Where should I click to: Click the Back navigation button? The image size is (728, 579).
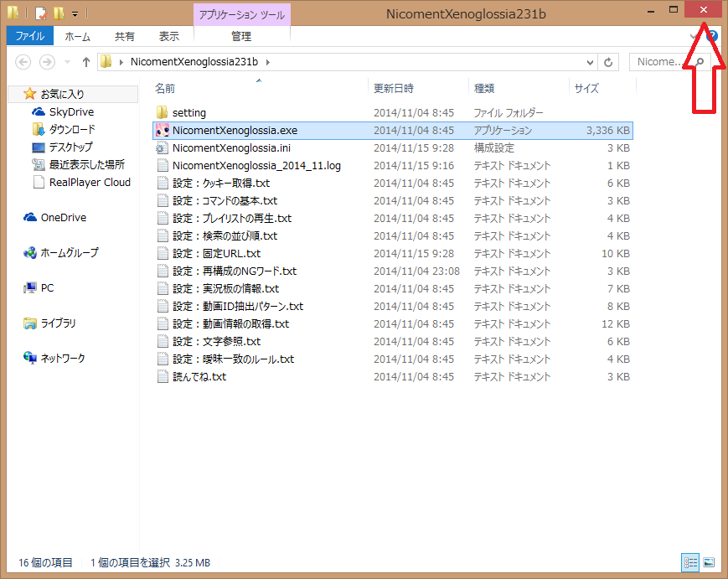point(23,61)
